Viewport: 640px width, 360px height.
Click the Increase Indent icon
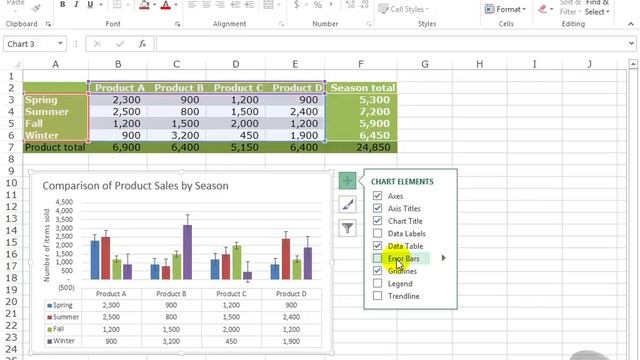pyautogui.click(x=249, y=5)
